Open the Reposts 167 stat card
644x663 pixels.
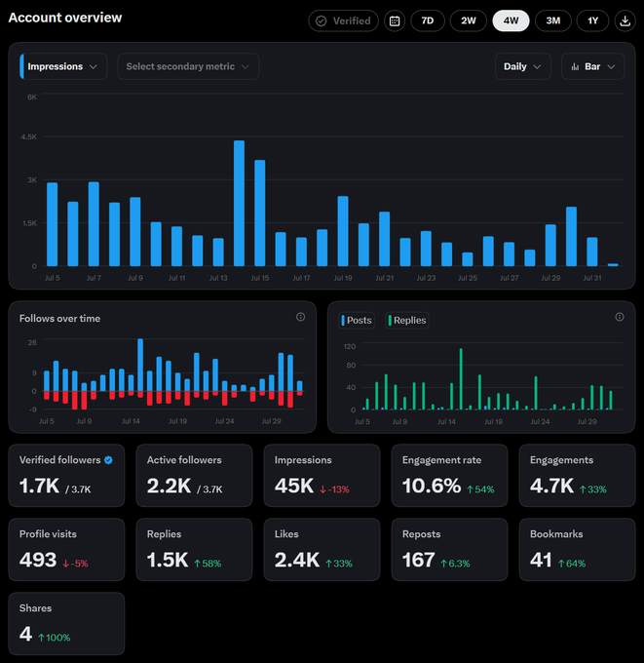pyautogui.click(x=449, y=549)
